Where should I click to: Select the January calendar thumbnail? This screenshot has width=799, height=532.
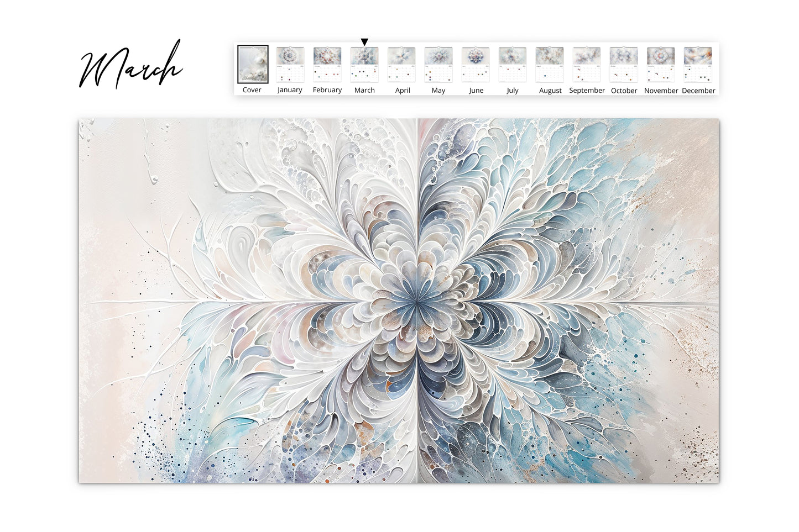click(x=290, y=65)
